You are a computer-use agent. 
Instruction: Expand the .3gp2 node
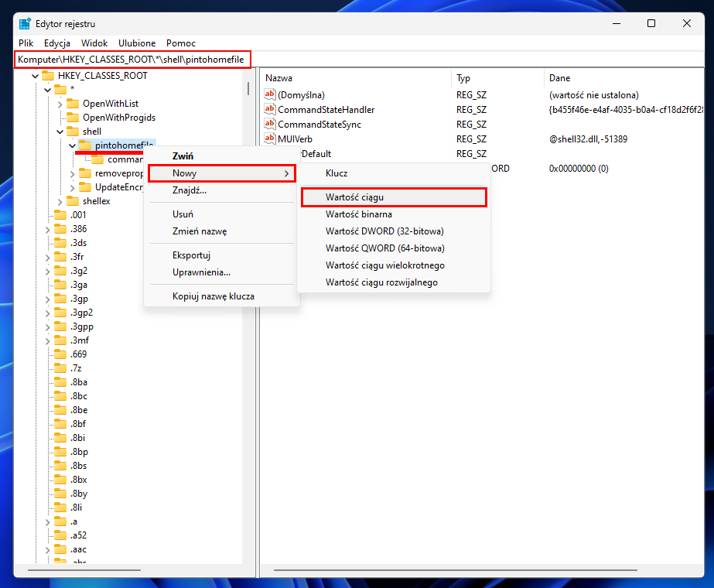(x=47, y=313)
